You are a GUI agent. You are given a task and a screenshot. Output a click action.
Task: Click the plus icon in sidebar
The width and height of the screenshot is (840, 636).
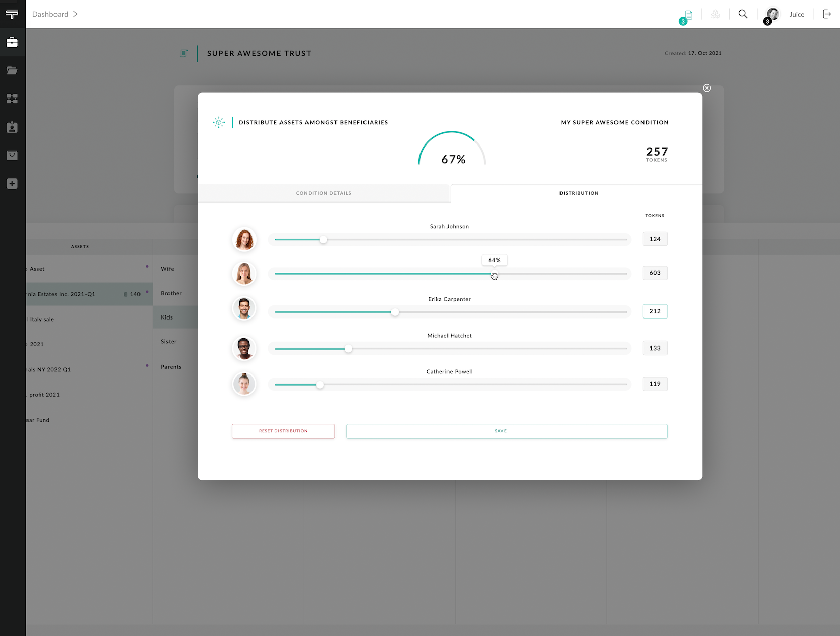[x=12, y=184]
